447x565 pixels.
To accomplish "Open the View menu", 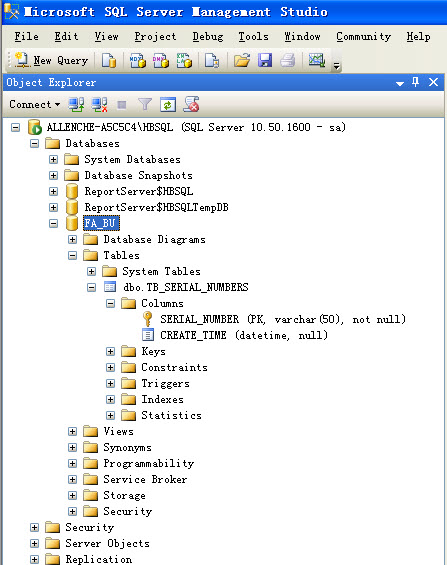I will click(106, 37).
